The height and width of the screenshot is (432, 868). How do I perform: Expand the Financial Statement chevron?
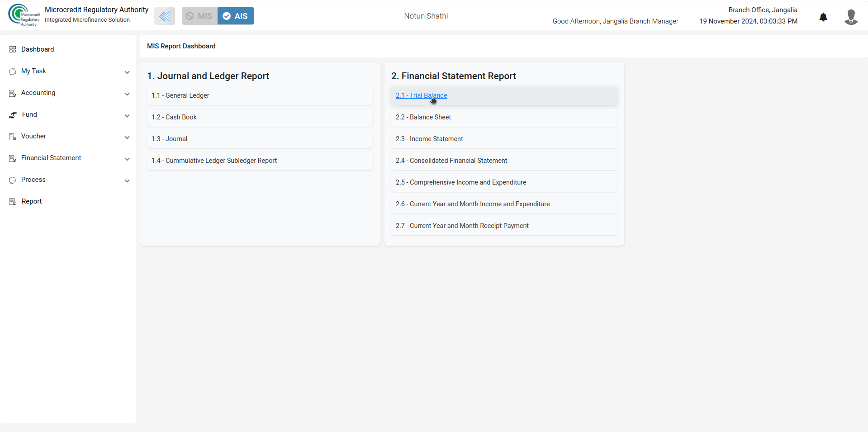point(127,159)
